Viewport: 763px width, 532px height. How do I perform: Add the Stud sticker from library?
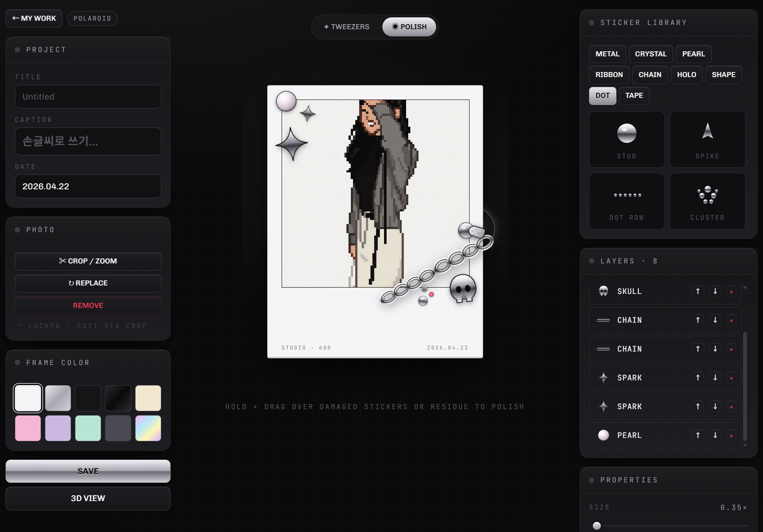(x=626, y=139)
